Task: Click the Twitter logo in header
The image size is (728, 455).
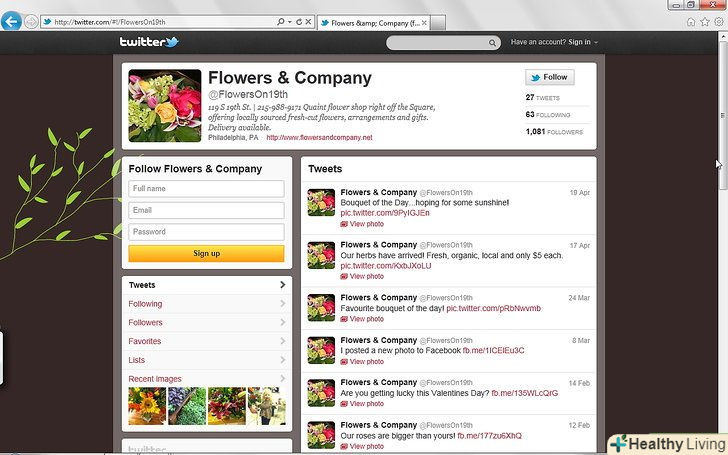Action: 149,42
